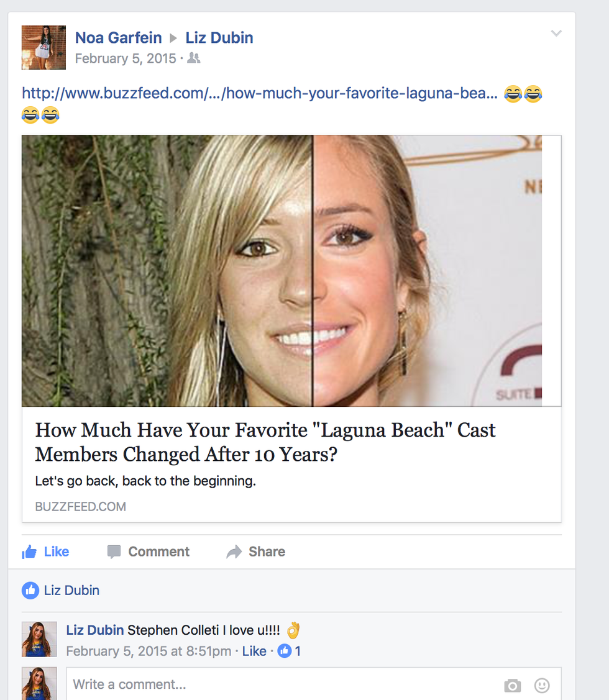Open the emoji picker smiley icon
This screenshot has width=609, height=700.
coord(542,685)
